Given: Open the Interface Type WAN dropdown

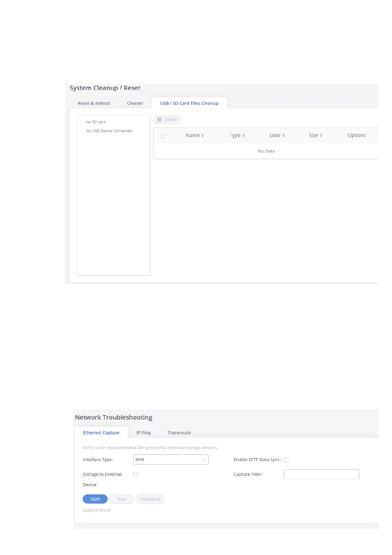Looking at the screenshot, I should tap(171, 460).
